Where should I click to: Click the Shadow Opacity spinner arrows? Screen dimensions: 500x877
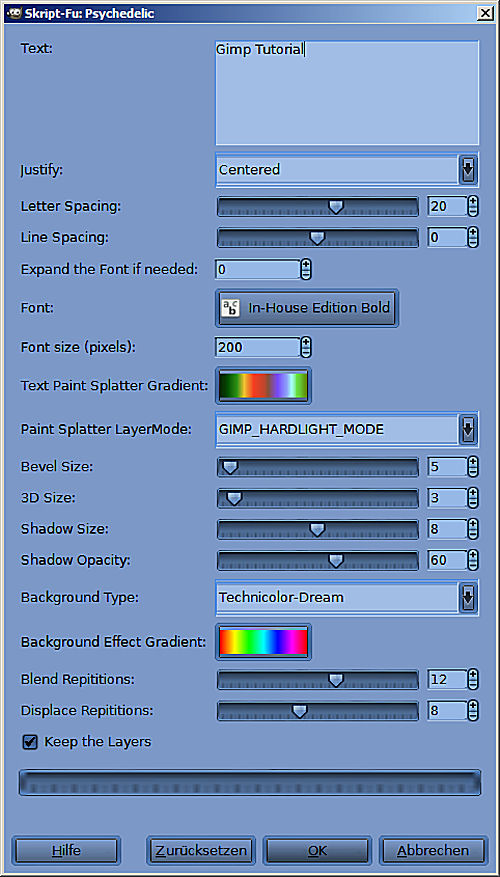pos(473,560)
